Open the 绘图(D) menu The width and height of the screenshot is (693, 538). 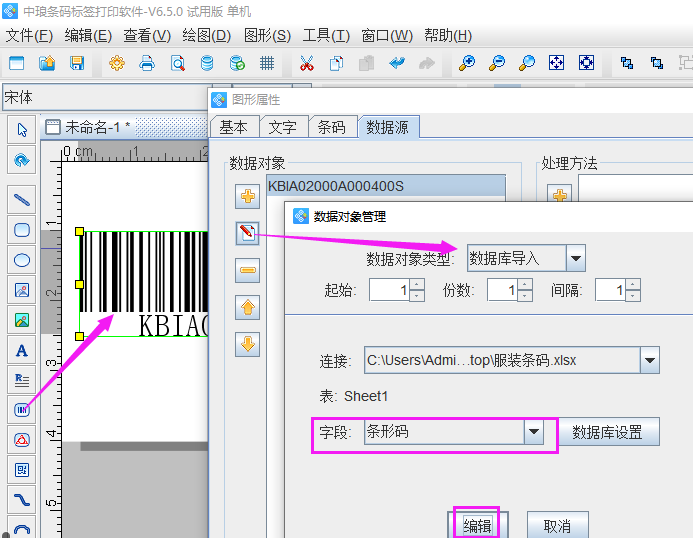(206, 35)
